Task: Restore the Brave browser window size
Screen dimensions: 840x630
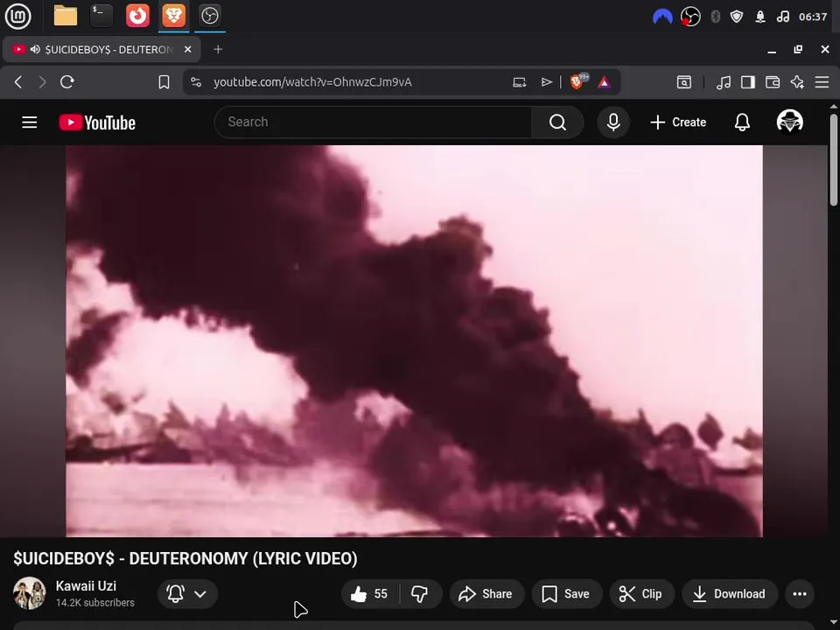Action: coord(798,49)
